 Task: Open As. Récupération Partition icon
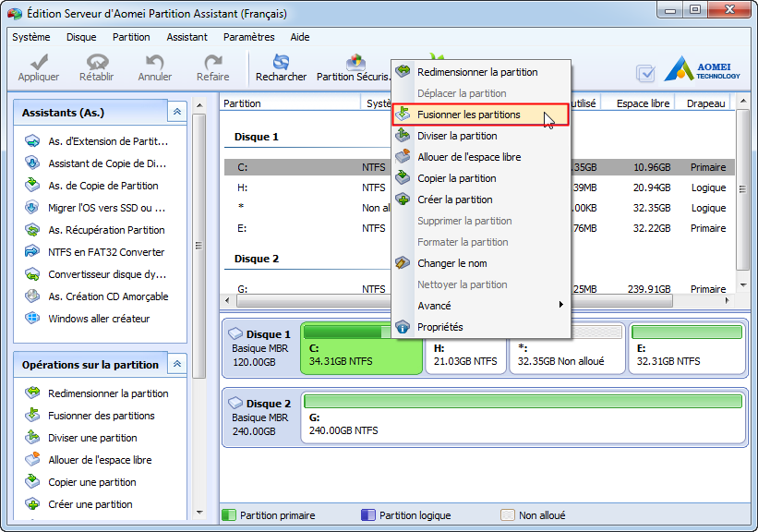32,230
